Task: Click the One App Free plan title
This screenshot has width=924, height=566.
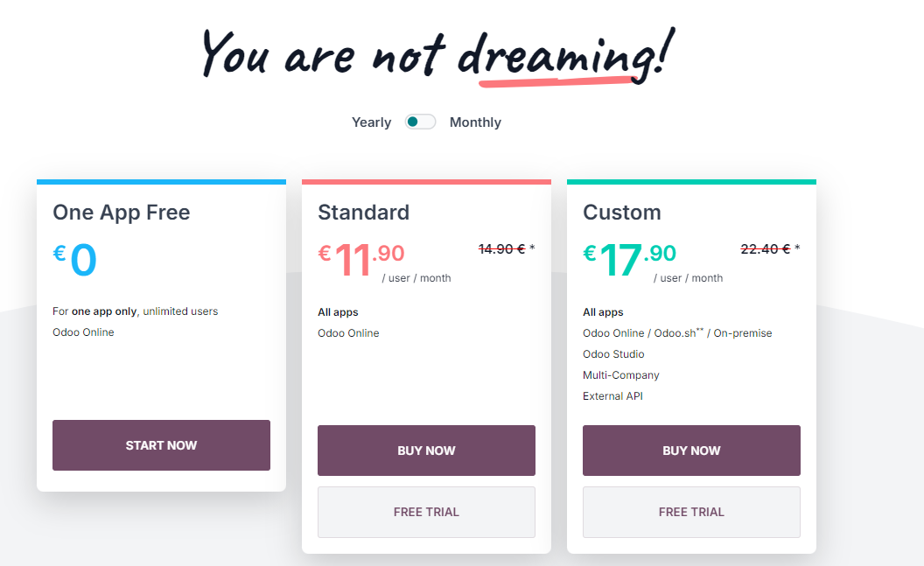Action: [x=122, y=213]
